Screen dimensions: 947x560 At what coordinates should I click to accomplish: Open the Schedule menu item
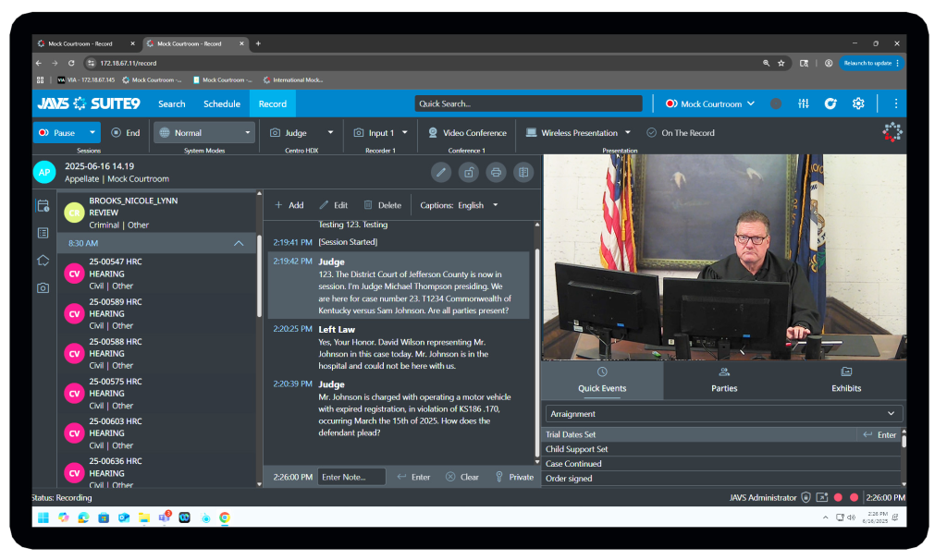222,103
